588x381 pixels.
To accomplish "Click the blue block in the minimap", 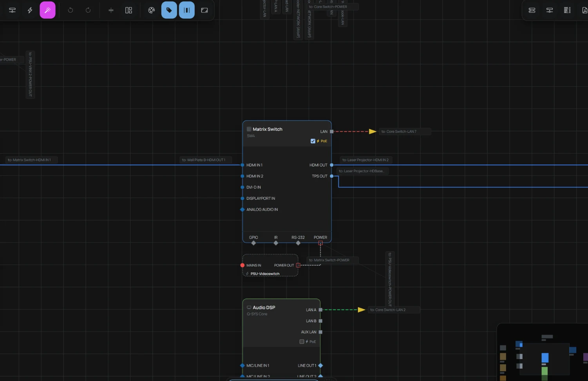I will 545,358.
